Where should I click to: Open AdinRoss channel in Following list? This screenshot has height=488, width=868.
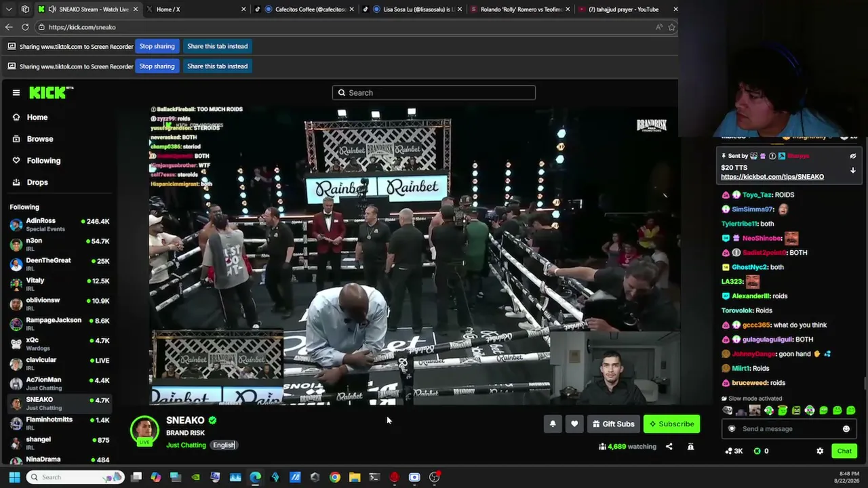60,224
